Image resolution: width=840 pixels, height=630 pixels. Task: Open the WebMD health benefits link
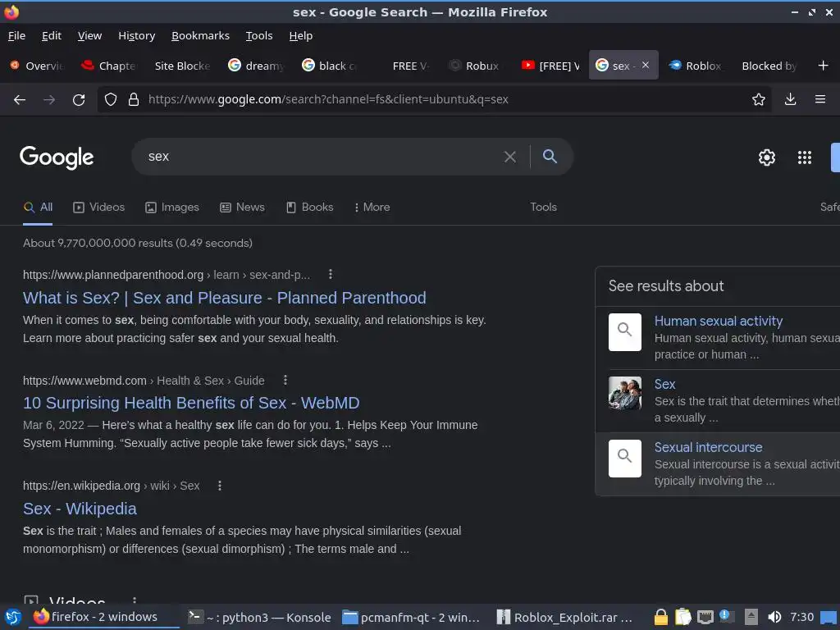click(x=191, y=403)
